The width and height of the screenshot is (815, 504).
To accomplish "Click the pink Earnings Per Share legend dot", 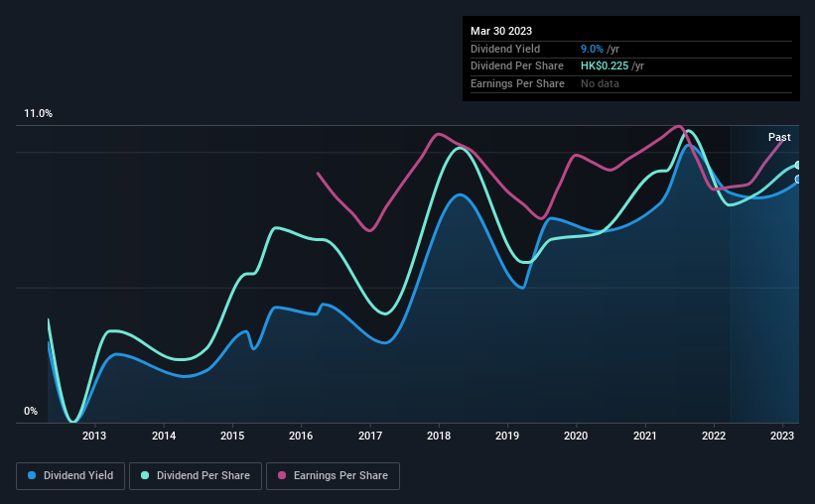I will pos(282,475).
